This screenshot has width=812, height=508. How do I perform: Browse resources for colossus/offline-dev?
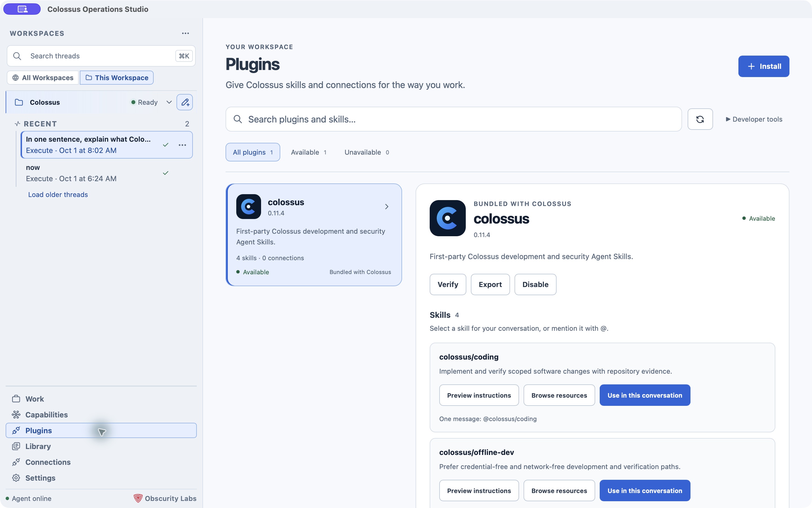click(559, 491)
